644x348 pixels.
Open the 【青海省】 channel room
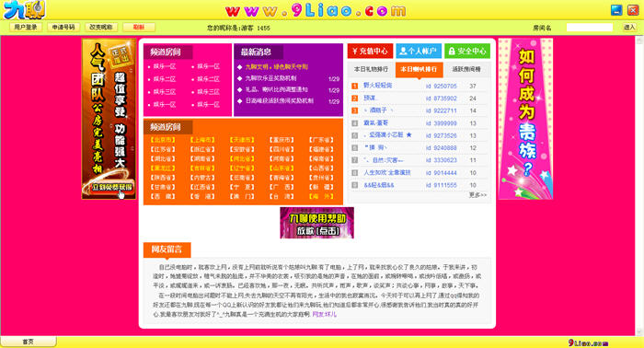click(x=282, y=178)
